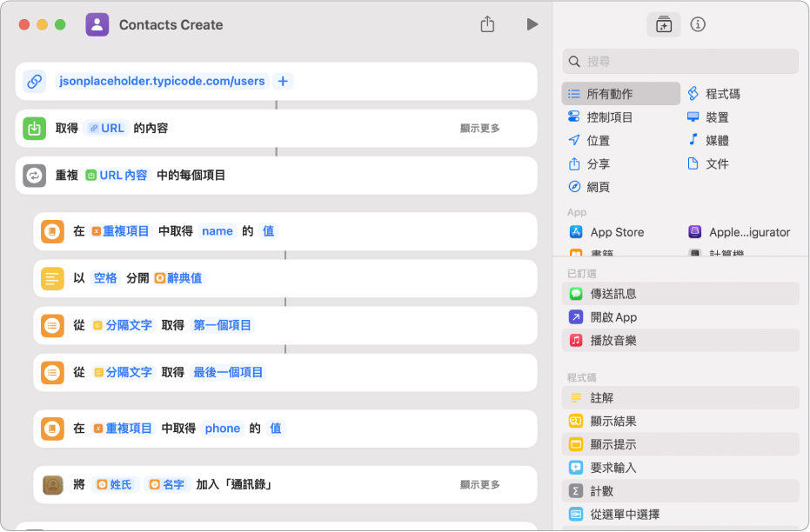
Task: Choose the 顯示提示 action
Action: [680, 444]
